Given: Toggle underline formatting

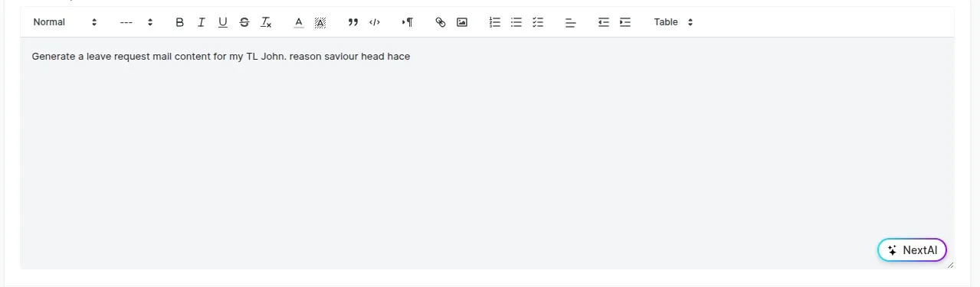Looking at the screenshot, I should pyautogui.click(x=222, y=22).
